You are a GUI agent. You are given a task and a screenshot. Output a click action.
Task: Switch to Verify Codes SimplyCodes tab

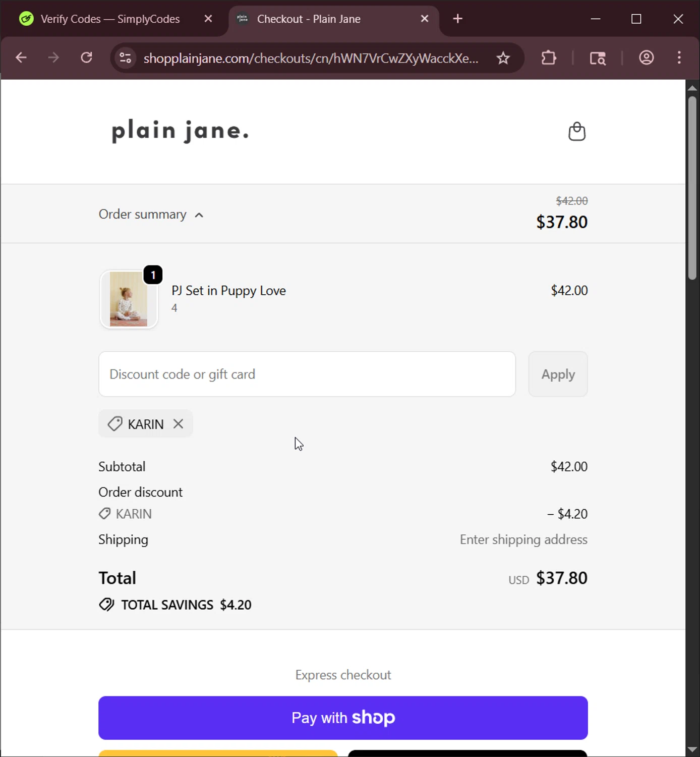(x=109, y=19)
